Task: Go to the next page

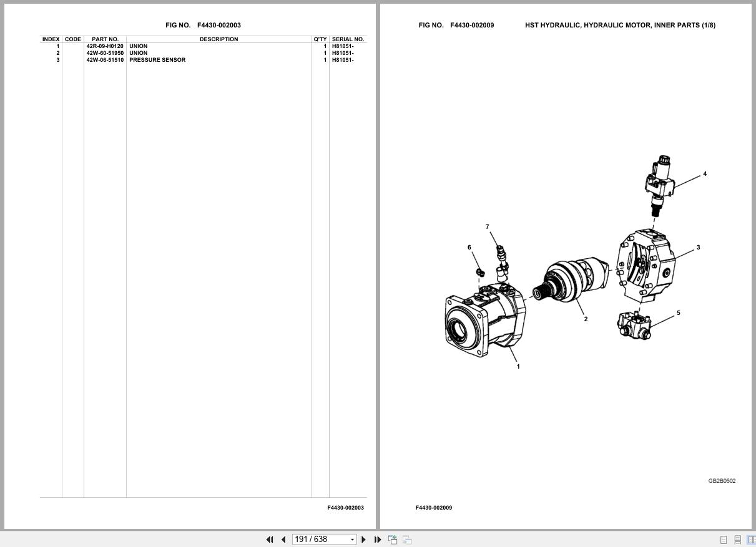Action: click(364, 540)
